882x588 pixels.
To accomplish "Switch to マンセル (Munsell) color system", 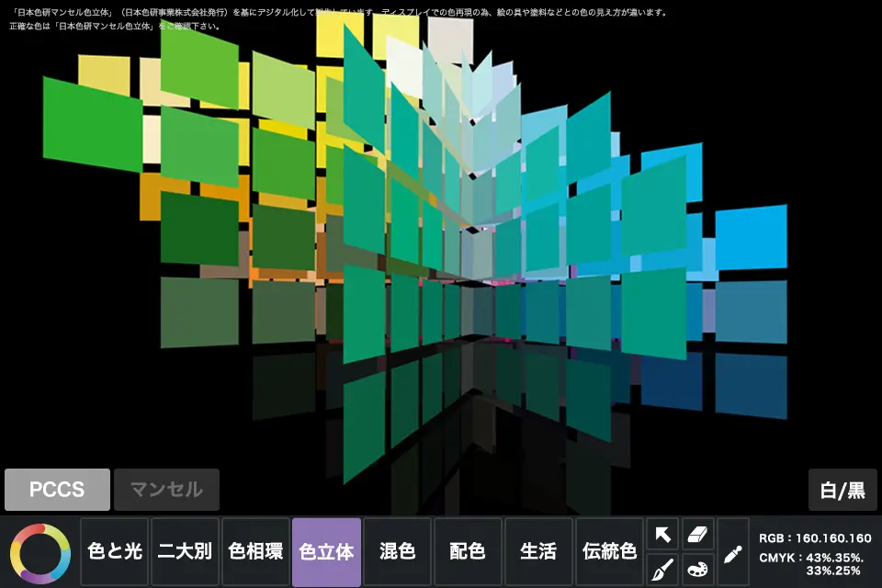I will [166, 490].
